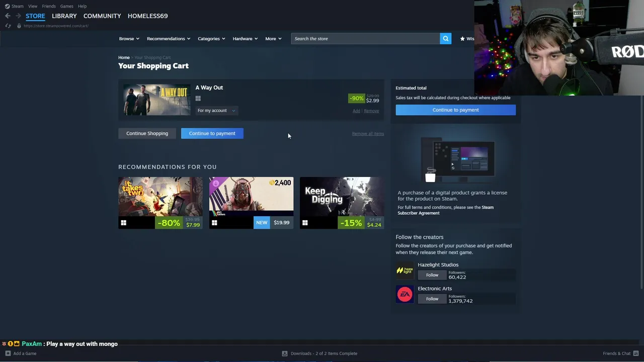Open the Recommendations dropdown
This screenshot has width=644, height=362.
(x=168, y=39)
